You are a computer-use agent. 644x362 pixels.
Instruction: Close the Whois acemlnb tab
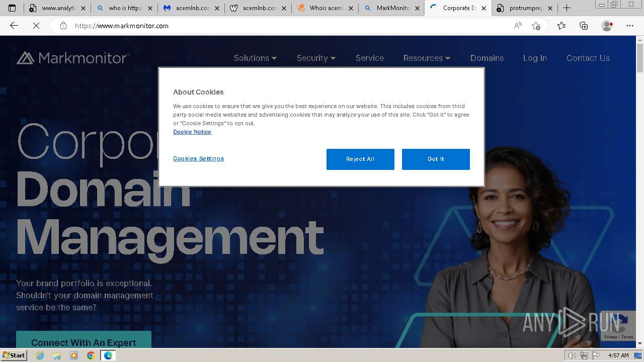[351, 8]
